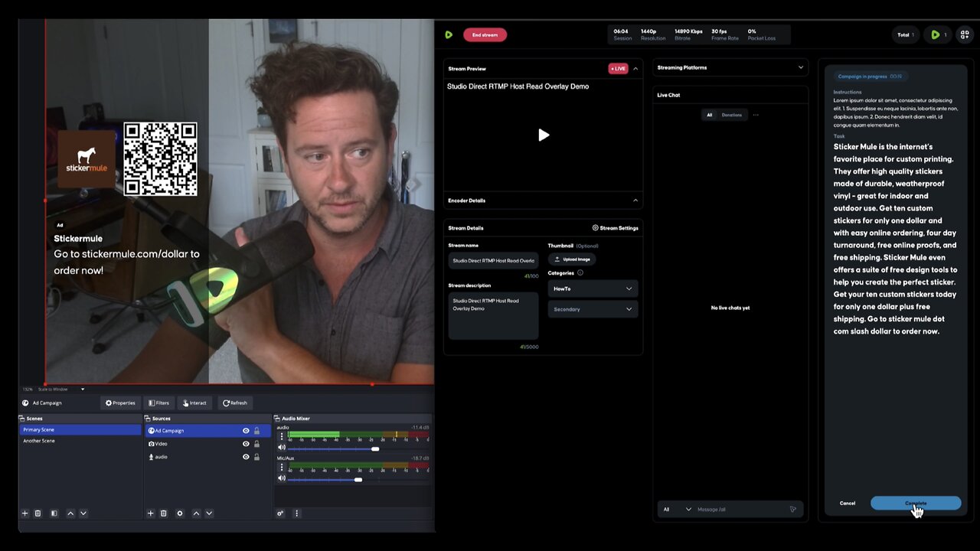Open the chat recipient All dropdown
The image size is (980, 551).
pos(677,509)
